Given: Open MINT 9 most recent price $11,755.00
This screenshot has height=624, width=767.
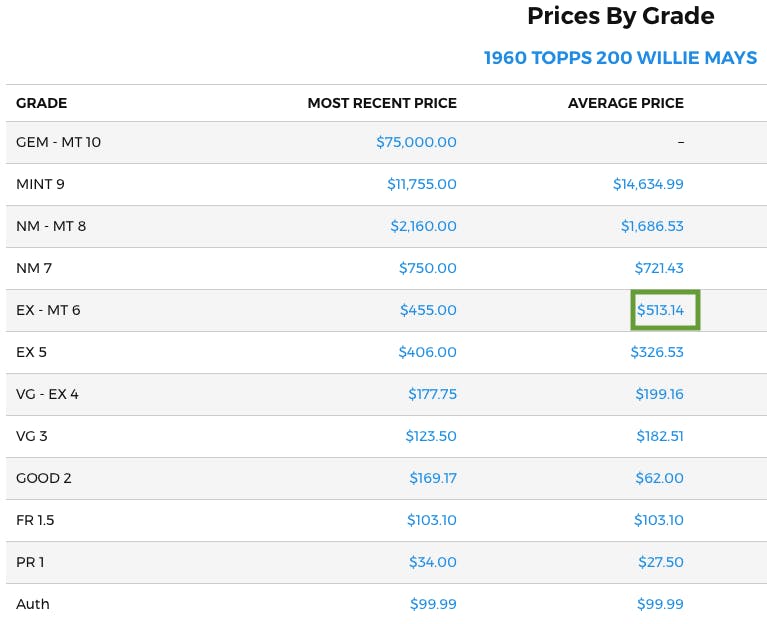Looking at the screenshot, I should click(x=421, y=184).
